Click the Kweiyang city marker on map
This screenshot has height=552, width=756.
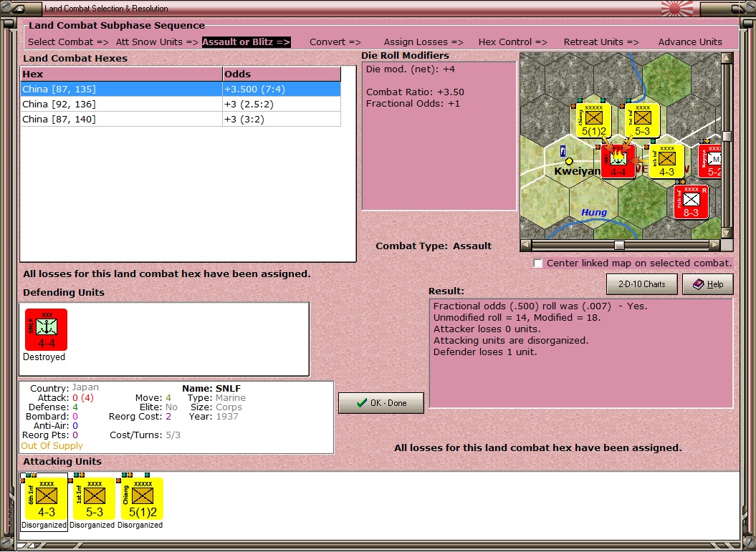click(569, 161)
